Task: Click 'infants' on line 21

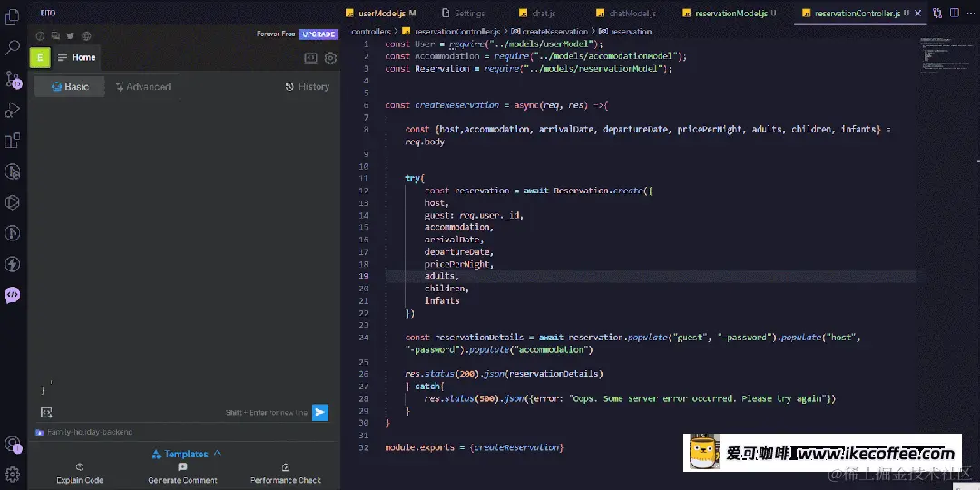Action: [442, 300]
